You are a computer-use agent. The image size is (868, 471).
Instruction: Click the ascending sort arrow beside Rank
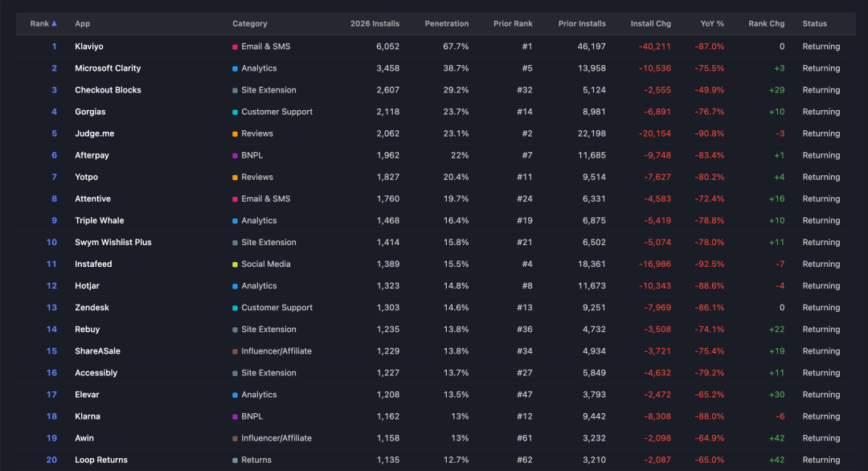tap(55, 24)
